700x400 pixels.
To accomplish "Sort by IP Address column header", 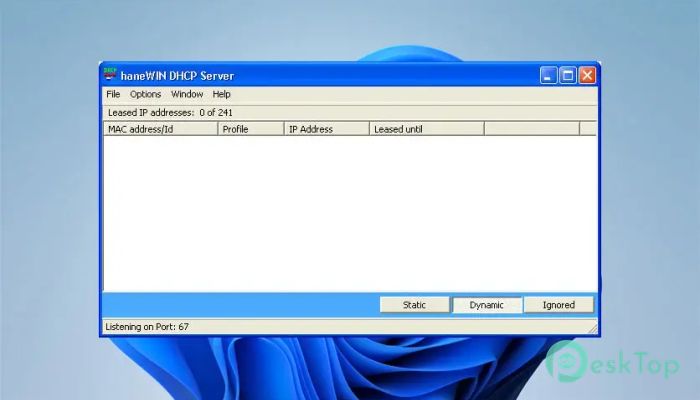I will (x=327, y=129).
